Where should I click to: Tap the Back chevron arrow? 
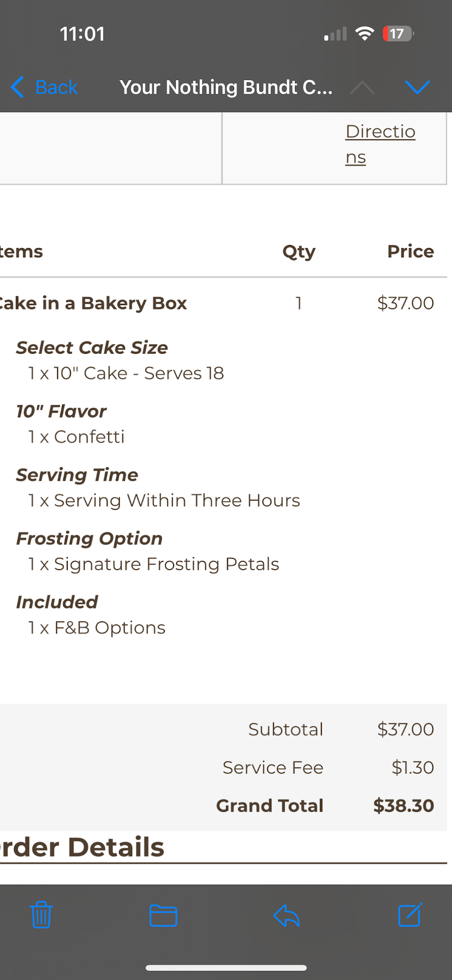(x=17, y=87)
